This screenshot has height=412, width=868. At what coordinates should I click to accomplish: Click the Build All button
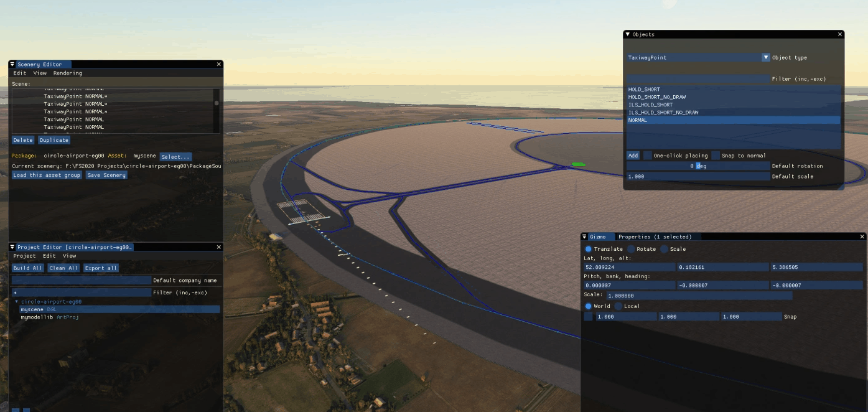point(28,268)
